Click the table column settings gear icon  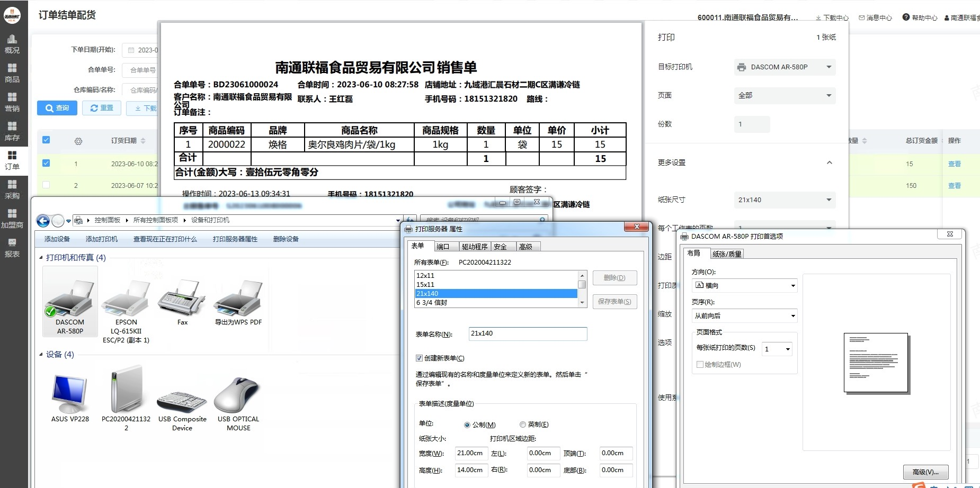coord(78,141)
